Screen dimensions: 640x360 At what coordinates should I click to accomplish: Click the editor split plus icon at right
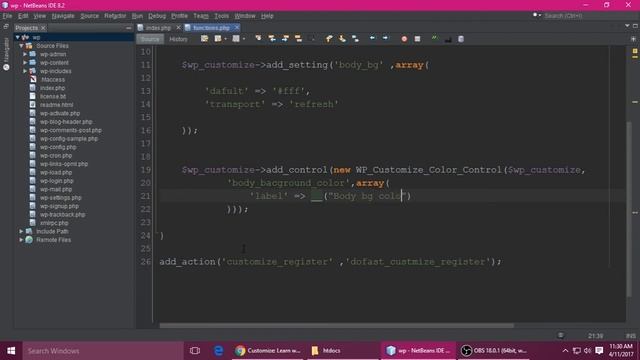click(633, 39)
